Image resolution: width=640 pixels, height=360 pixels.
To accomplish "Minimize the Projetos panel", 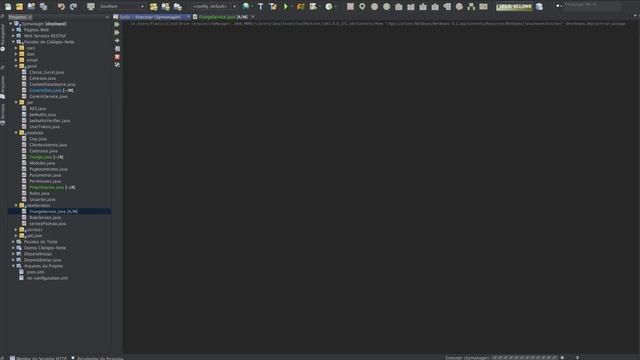I will coord(107,17).
